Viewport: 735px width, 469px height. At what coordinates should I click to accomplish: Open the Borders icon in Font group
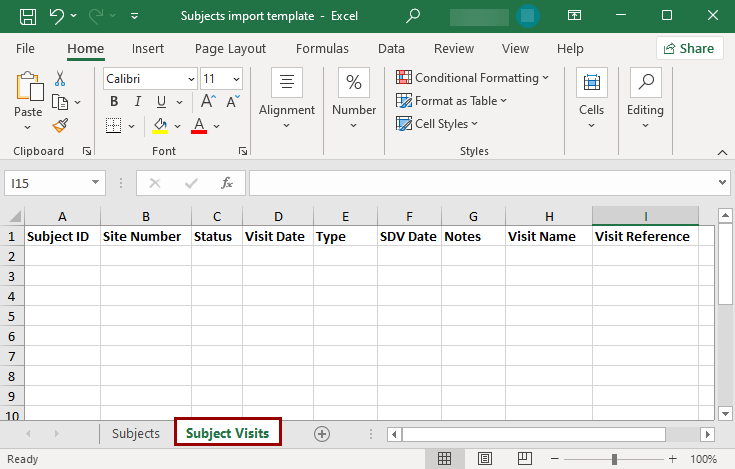pyautogui.click(x=113, y=125)
